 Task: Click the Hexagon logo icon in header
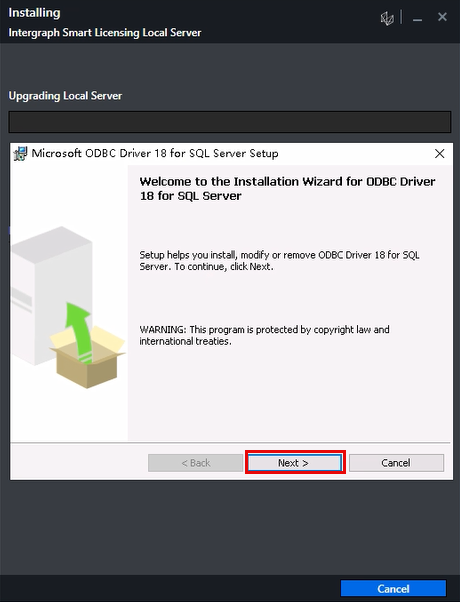point(387,18)
